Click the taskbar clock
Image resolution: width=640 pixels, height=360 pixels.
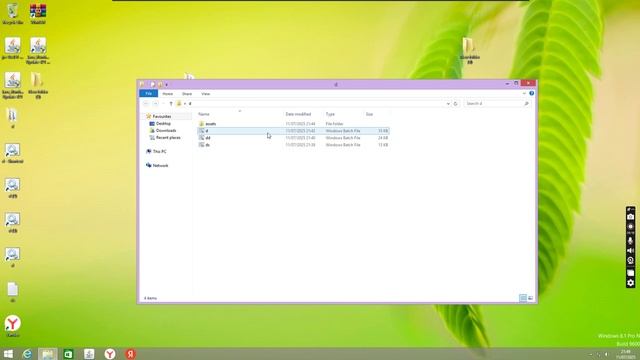click(625, 354)
